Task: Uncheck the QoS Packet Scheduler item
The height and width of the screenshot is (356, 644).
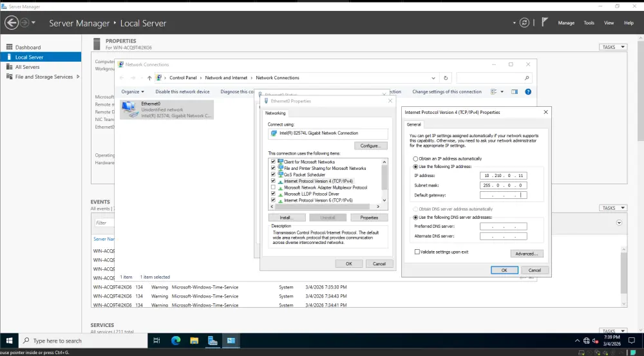Action: click(x=273, y=174)
